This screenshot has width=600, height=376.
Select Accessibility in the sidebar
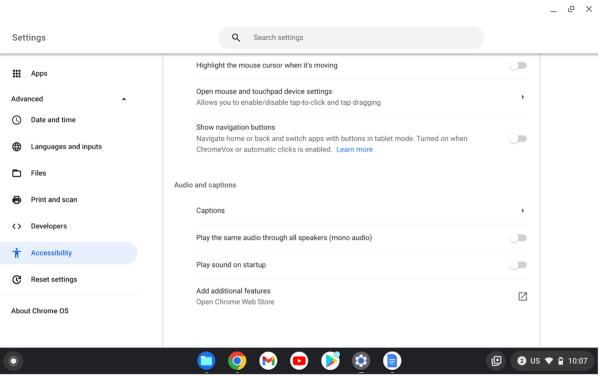(x=68, y=253)
